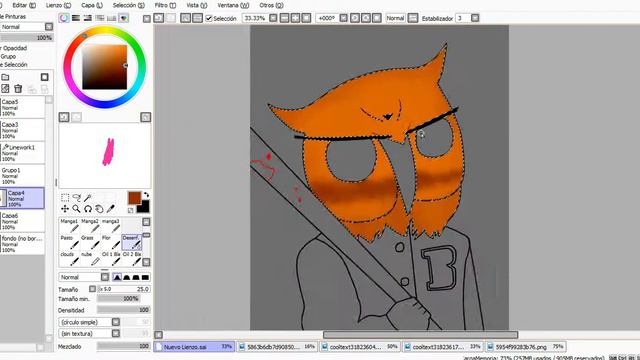Select the move tool
This screenshot has height=360, width=640.
click(65, 209)
